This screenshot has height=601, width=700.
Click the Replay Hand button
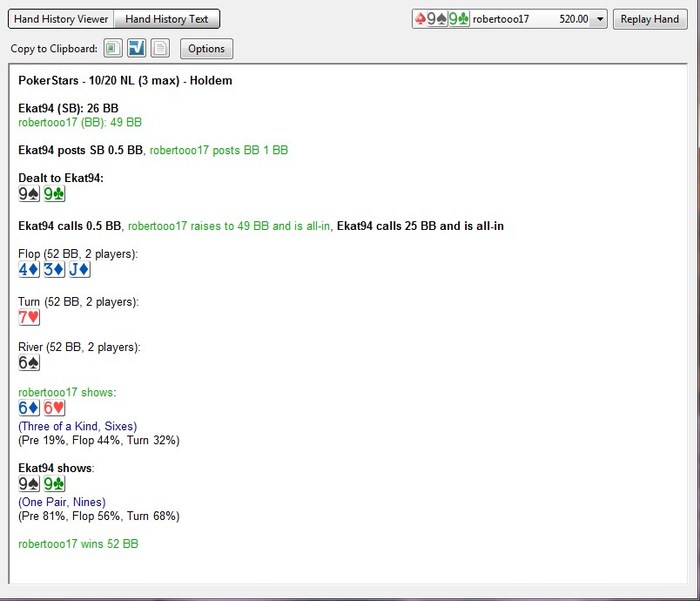coord(650,19)
